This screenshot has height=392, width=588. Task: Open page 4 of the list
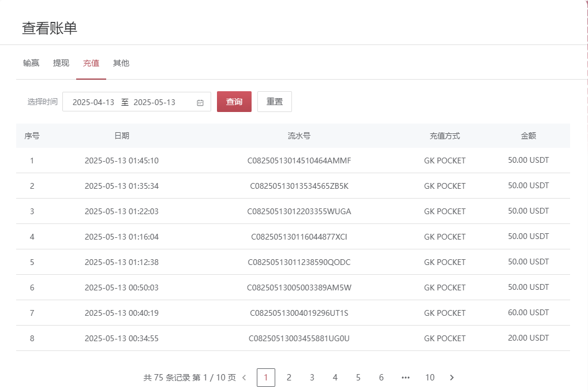point(335,378)
